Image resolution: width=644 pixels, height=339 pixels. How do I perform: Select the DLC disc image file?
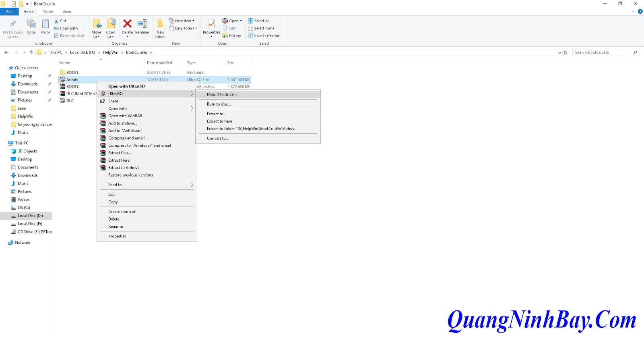pos(67,101)
